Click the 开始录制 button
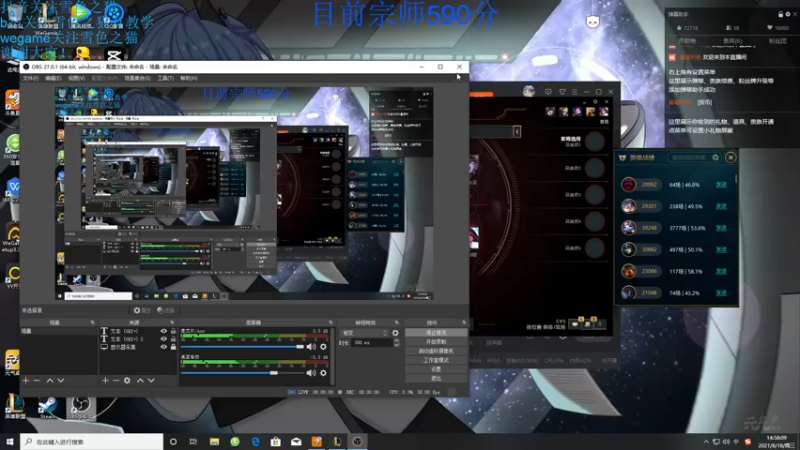Screen dimensions: 800x450 coord(436,342)
